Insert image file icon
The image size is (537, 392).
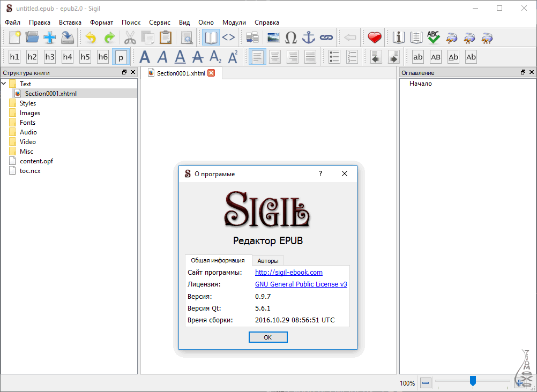(273, 37)
